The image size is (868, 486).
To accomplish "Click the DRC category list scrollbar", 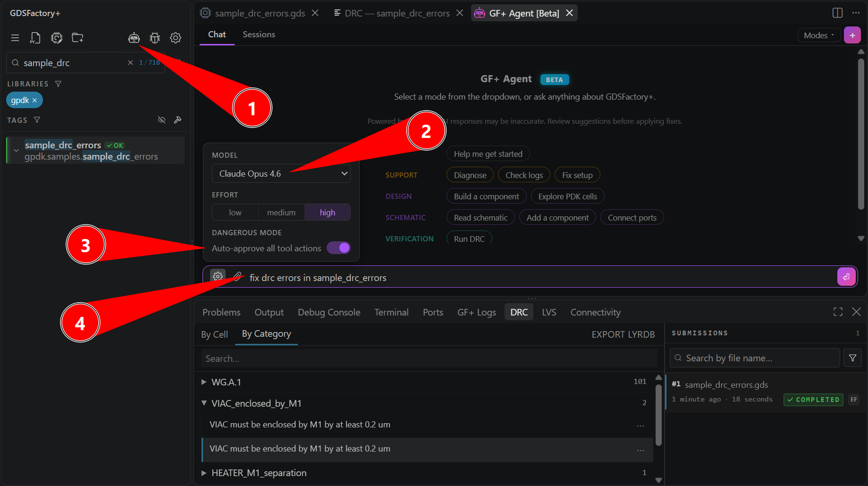I will pos(658,416).
